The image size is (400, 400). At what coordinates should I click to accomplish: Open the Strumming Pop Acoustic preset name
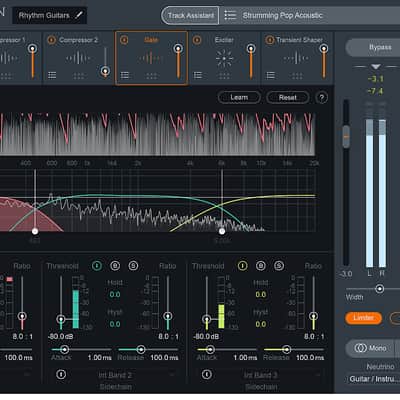pyautogui.click(x=282, y=15)
